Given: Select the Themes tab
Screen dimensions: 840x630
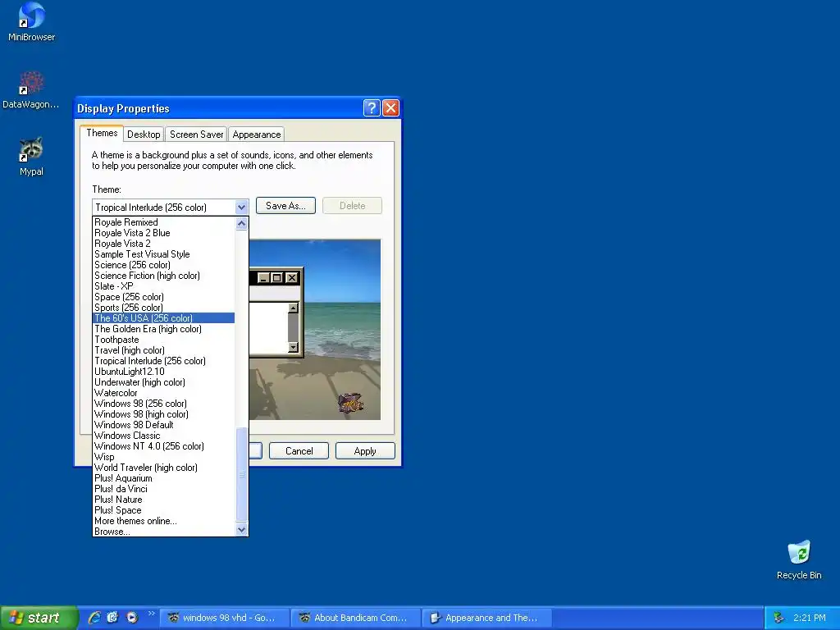Looking at the screenshot, I should coord(102,134).
